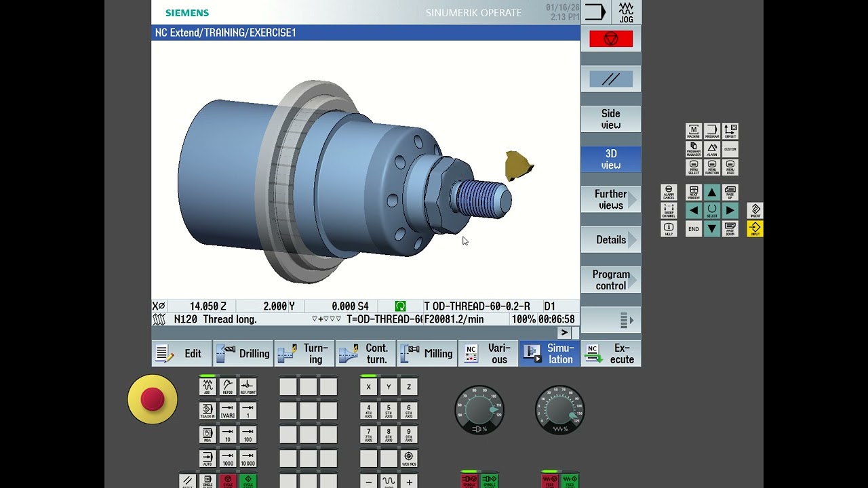
Task: Expand more vertical softkeys
Action: [x=611, y=320]
